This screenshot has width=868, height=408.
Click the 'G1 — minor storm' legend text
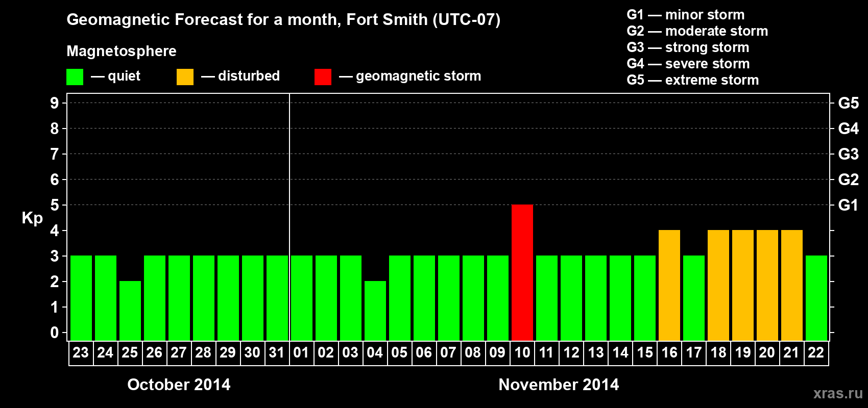[x=686, y=15]
